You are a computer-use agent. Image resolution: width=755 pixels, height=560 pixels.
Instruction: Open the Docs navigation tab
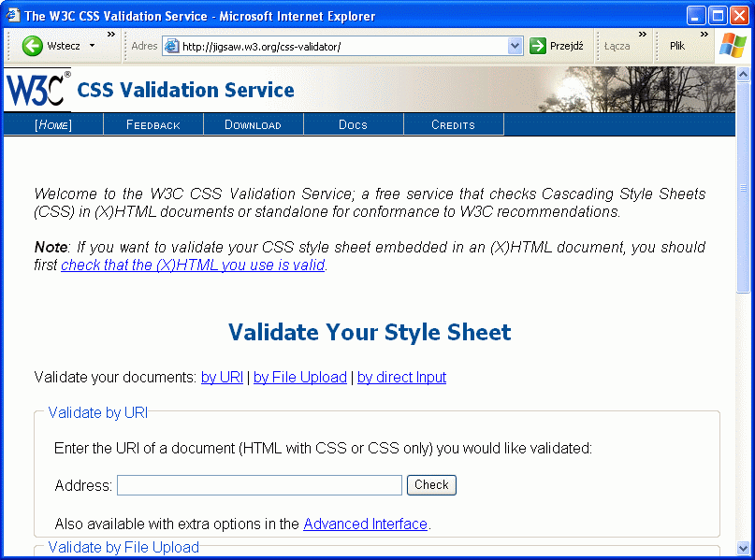(x=353, y=124)
